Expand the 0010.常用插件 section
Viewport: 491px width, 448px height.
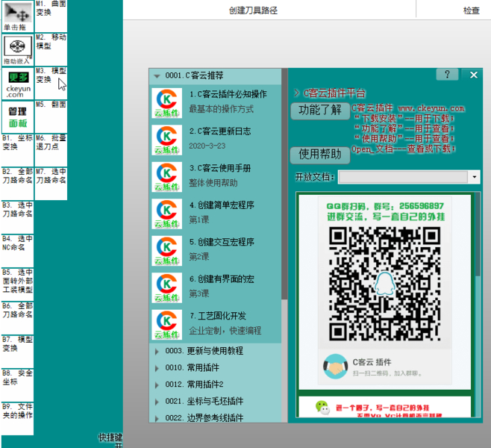157,368
